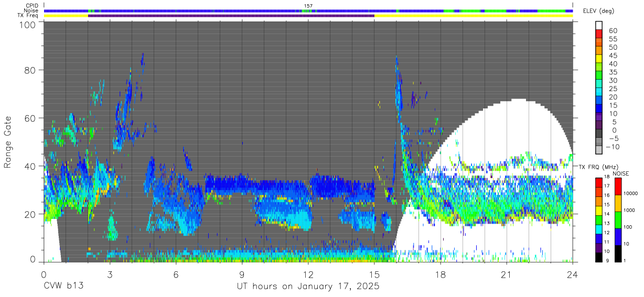Click the red 10000 noise legend block
Screen dimensions: 644x297
pos(617,186)
